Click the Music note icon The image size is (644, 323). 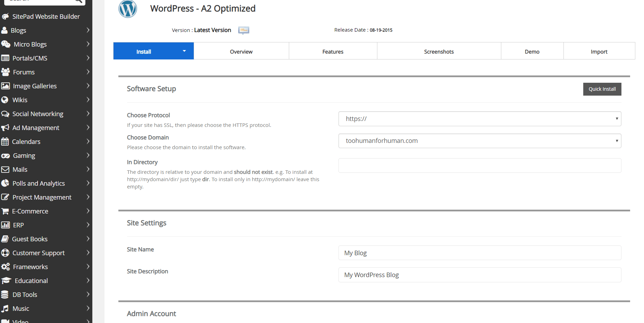coord(5,308)
